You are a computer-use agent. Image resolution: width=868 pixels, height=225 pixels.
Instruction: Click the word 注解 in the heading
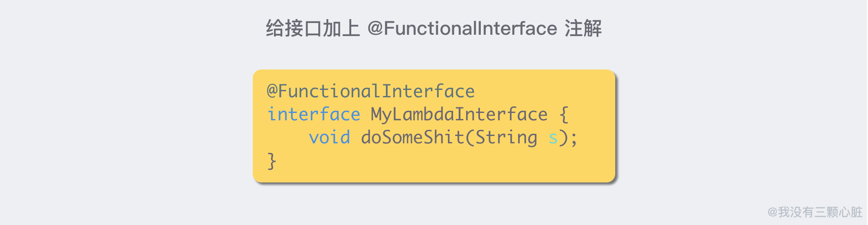point(583,29)
